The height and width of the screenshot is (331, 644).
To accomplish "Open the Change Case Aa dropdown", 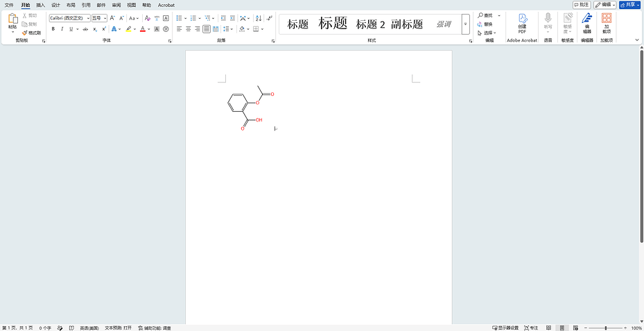I will 134,18.
